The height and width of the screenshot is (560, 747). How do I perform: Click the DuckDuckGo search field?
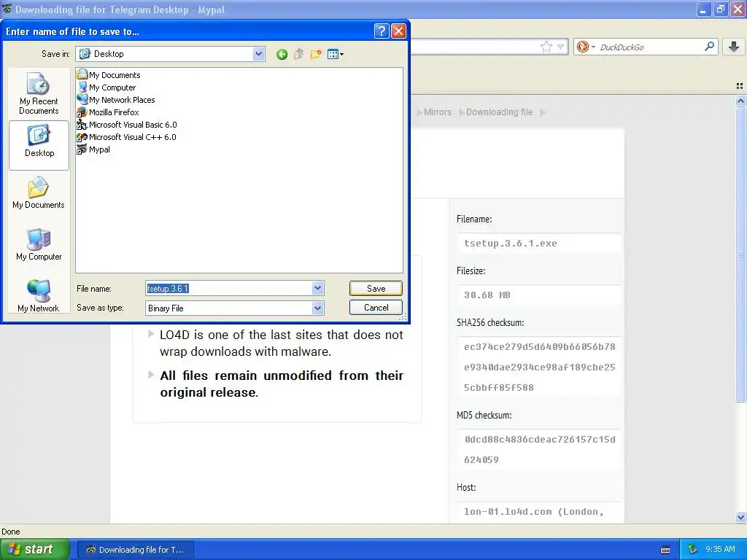point(650,47)
